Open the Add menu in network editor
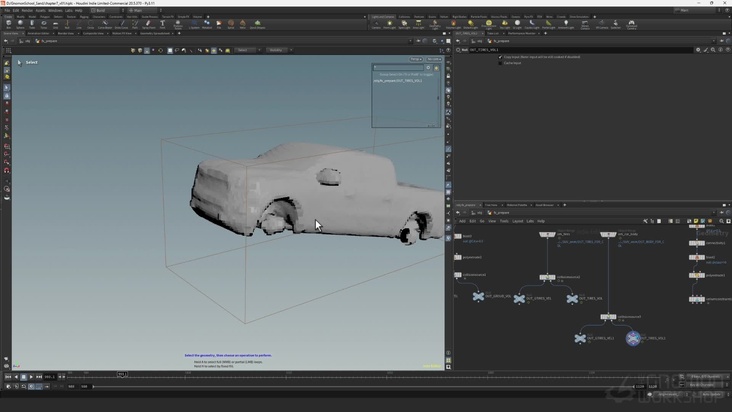The height and width of the screenshot is (412, 732). coord(462,221)
